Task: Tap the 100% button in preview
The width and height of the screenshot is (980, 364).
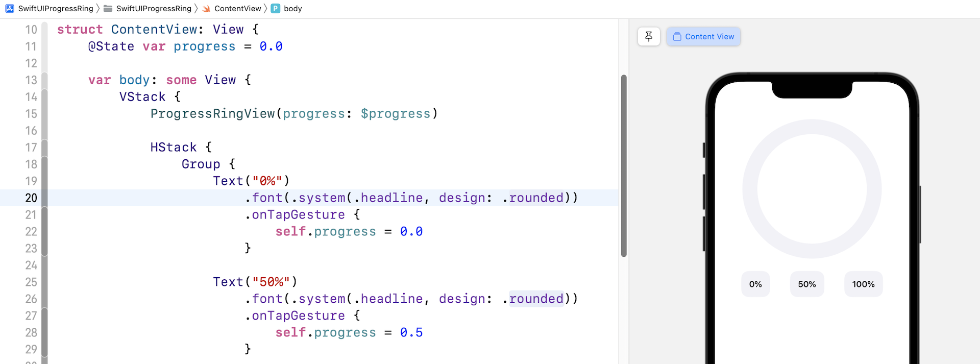Action: 863,284
